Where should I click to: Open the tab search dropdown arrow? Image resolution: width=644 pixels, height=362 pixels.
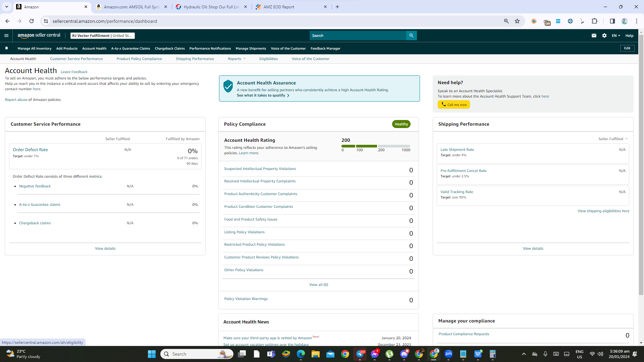(6, 7)
